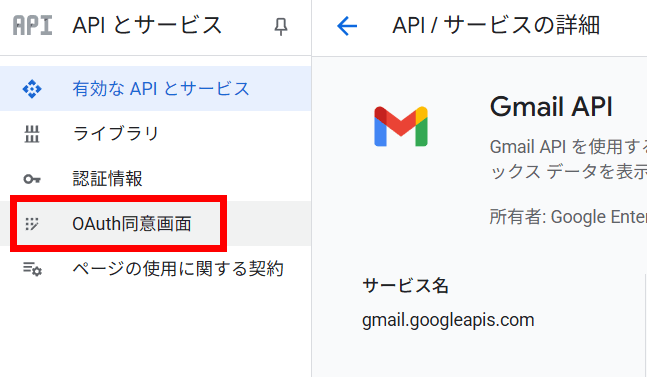
Task: Click the サービス名 label
Action: (405, 285)
